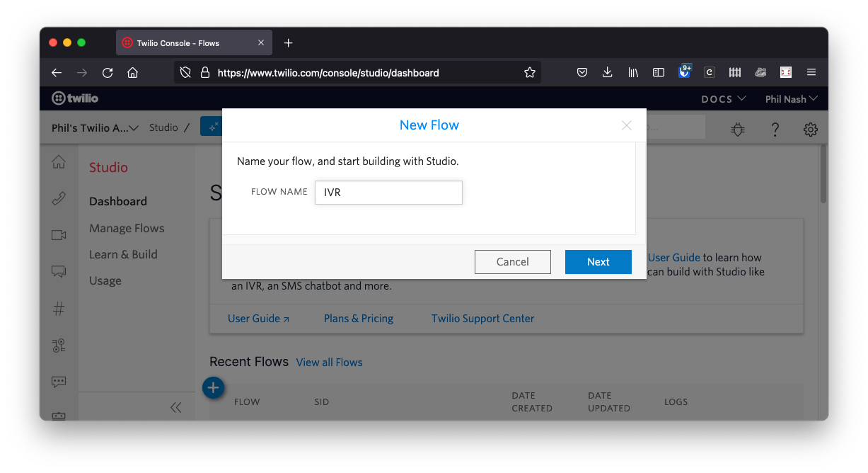
Task: Open the User Guide link with arrow
Action: pos(258,319)
